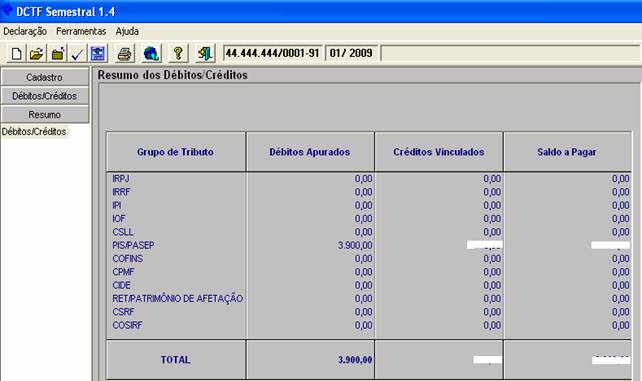Click COSIRF Saldo a Pagar value 0,00
Screen dimensions: 642x381
tap(621, 325)
